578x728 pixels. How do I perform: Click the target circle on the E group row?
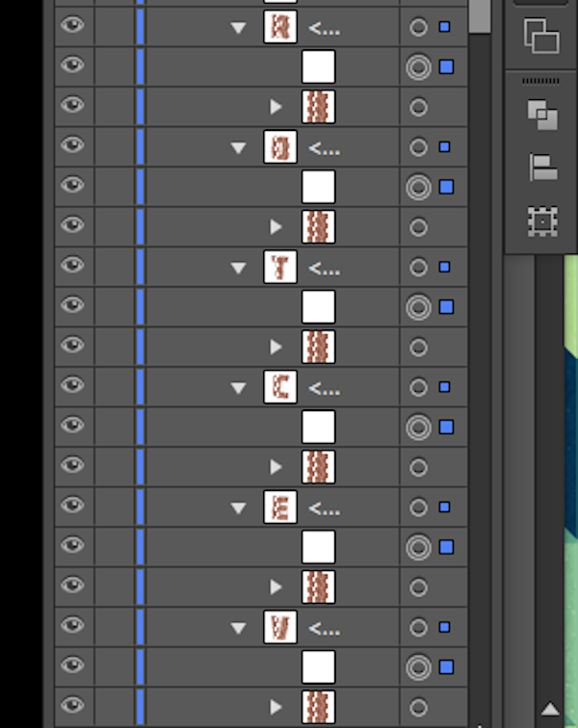[418, 507]
